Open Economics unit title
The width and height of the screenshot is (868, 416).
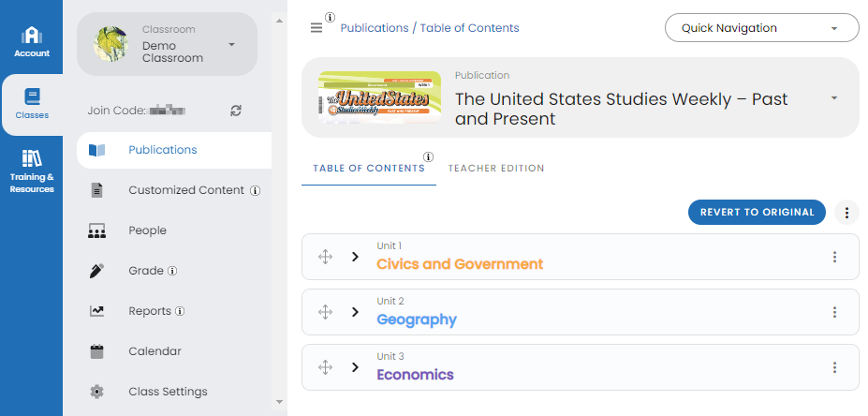pyautogui.click(x=415, y=375)
